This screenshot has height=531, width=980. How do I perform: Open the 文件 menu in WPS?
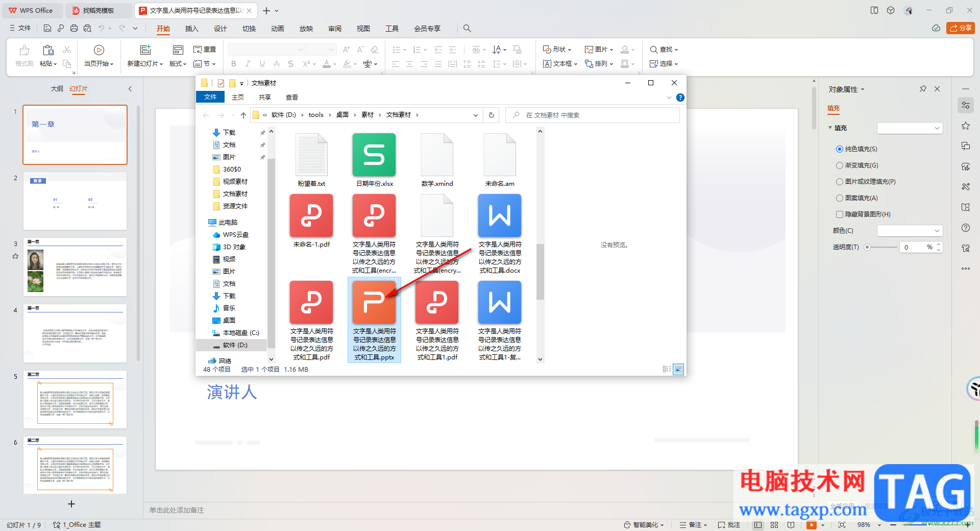pos(20,28)
